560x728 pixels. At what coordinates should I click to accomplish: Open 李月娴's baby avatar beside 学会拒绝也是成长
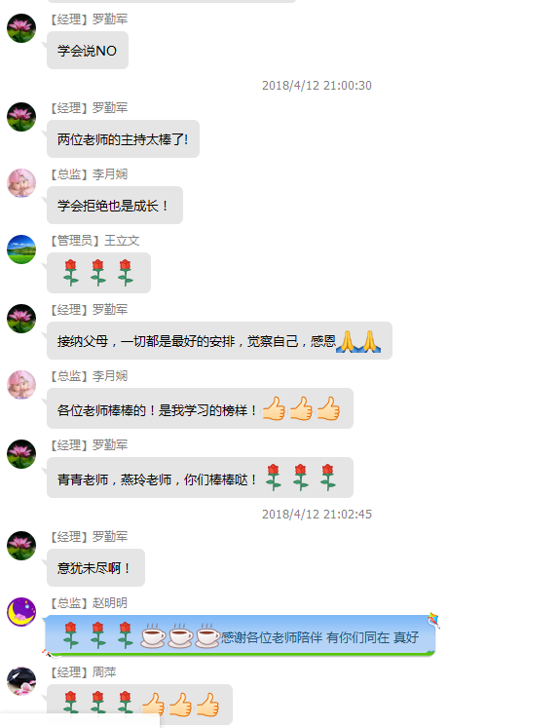click(21, 183)
